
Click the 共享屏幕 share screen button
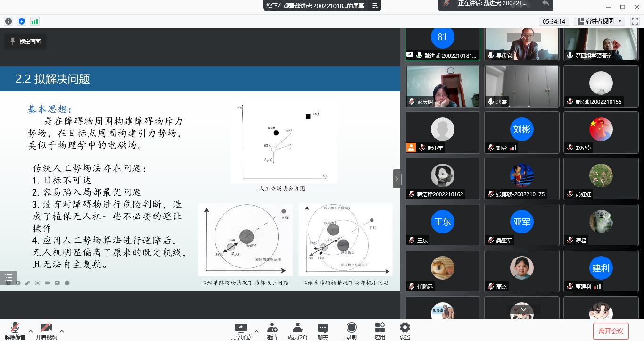tap(240, 331)
